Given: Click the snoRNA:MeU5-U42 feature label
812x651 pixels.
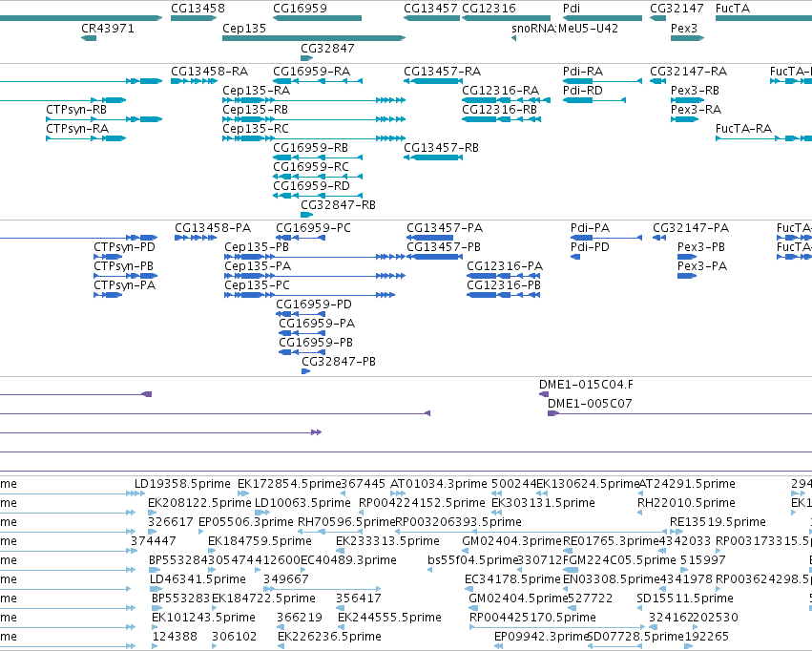Looking at the screenshot, I should tap(565, 28).
